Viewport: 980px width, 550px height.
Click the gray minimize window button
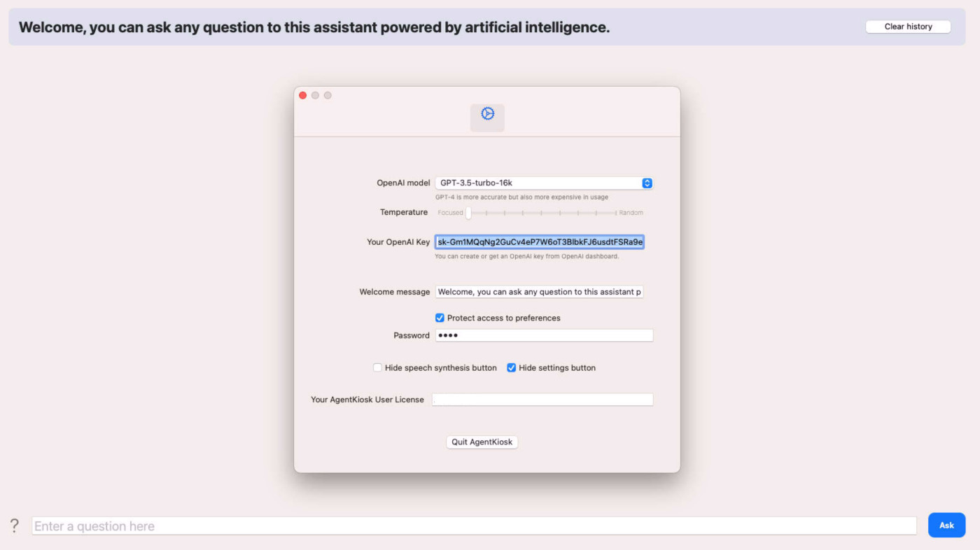pyautogui.click(x=315, y=95)
